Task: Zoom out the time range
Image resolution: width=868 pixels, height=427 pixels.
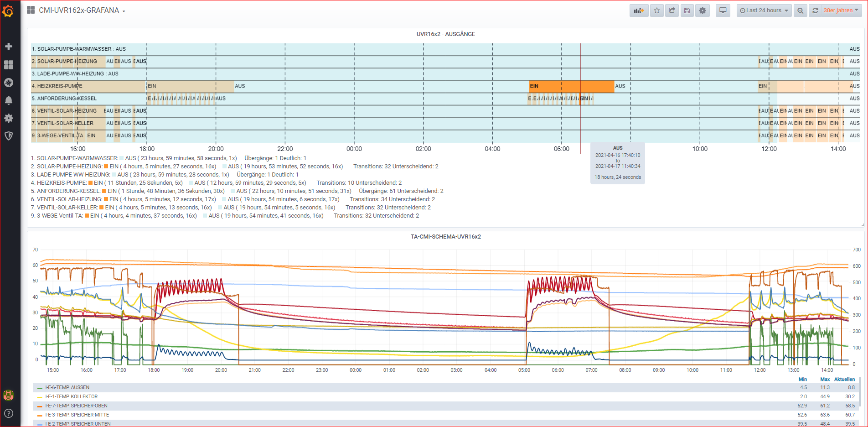Action: click(x=800, y=10)
